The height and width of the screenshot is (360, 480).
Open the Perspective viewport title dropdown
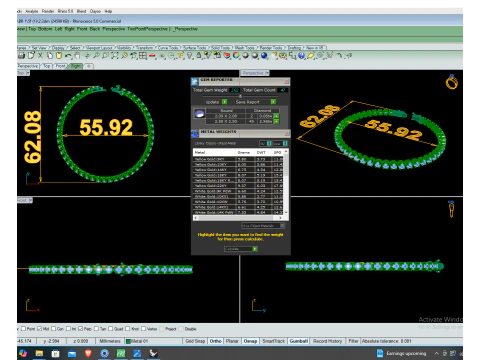coord(267,73)
